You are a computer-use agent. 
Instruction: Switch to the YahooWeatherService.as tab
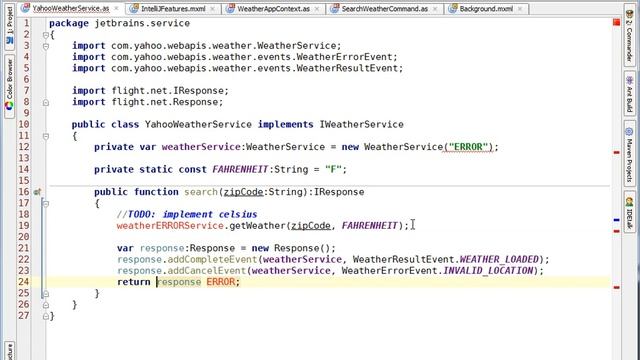point(71,8)
